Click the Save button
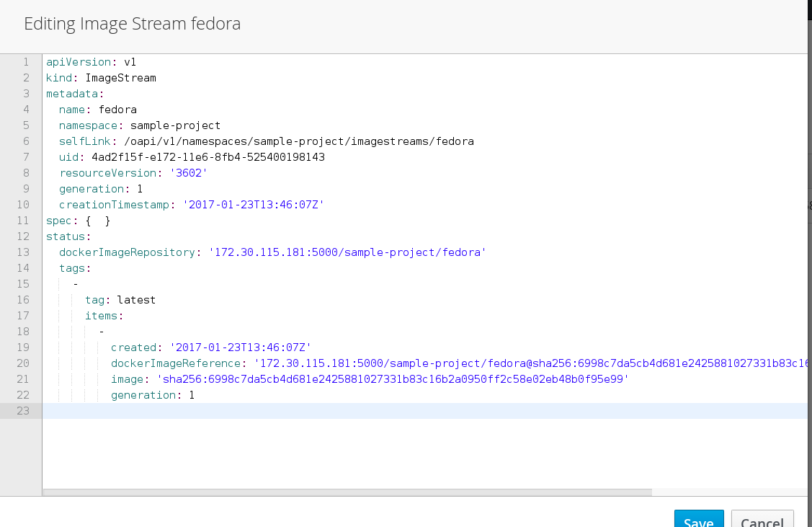 tap(697, 521)
